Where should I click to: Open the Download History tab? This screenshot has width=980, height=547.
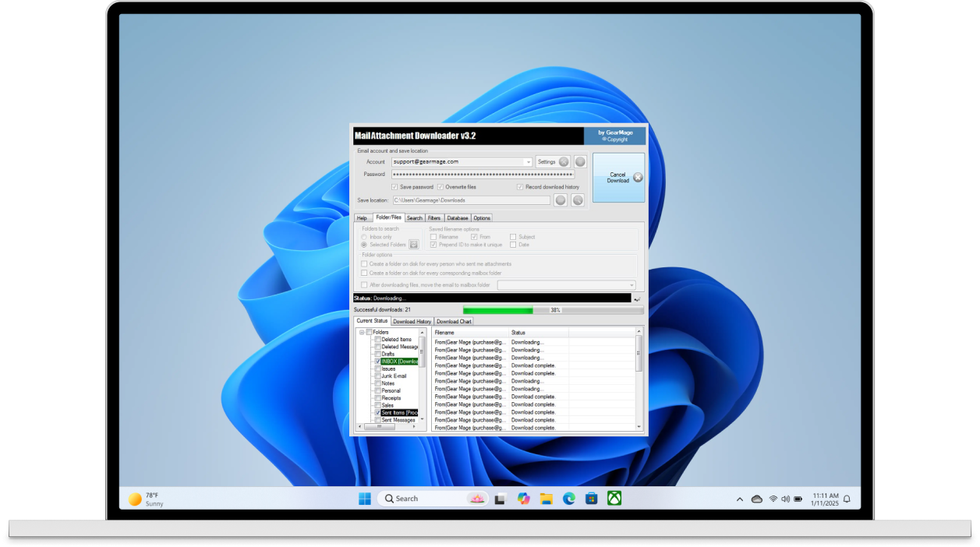pos(412,321)
